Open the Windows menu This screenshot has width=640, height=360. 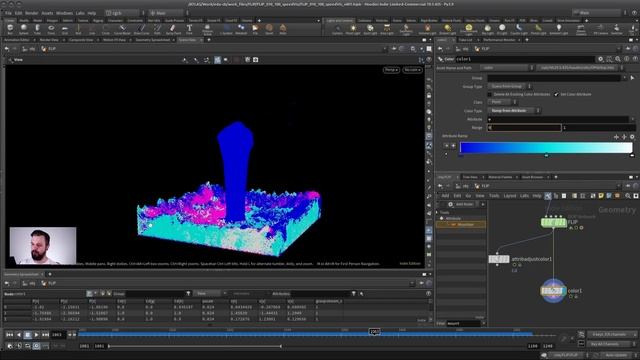(64, 13)
